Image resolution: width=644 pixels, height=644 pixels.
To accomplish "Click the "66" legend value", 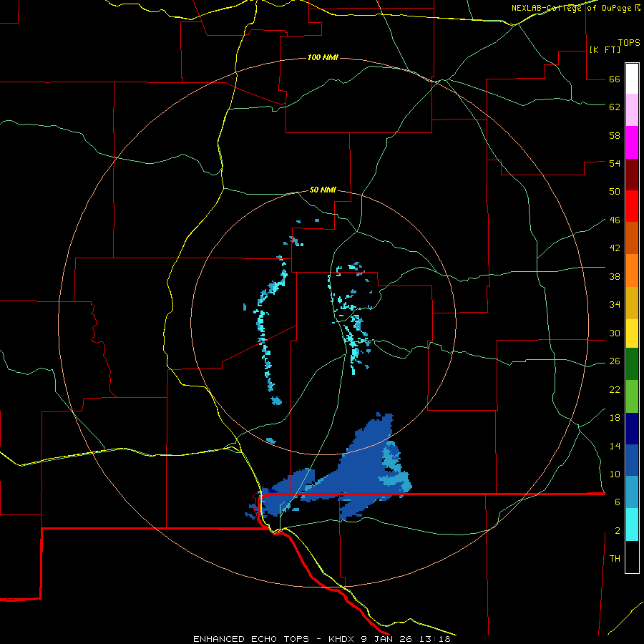I will pyautogui.click(x=615, y=79).
